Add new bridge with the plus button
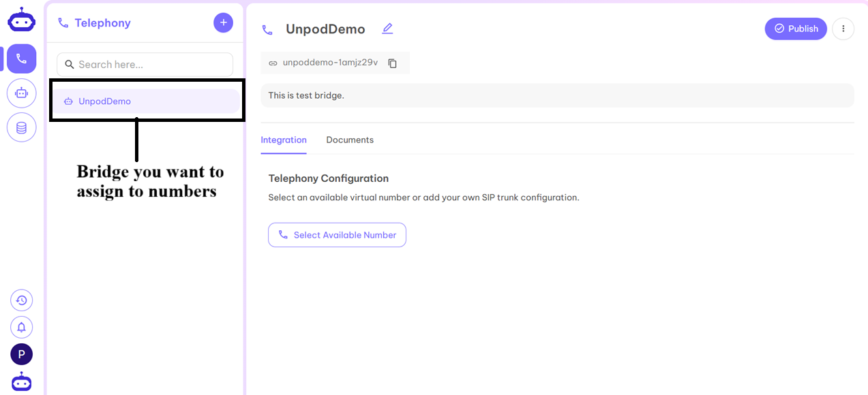Viewport: 868px width, 395px height. pyautogui.click(x=223, y=22)
